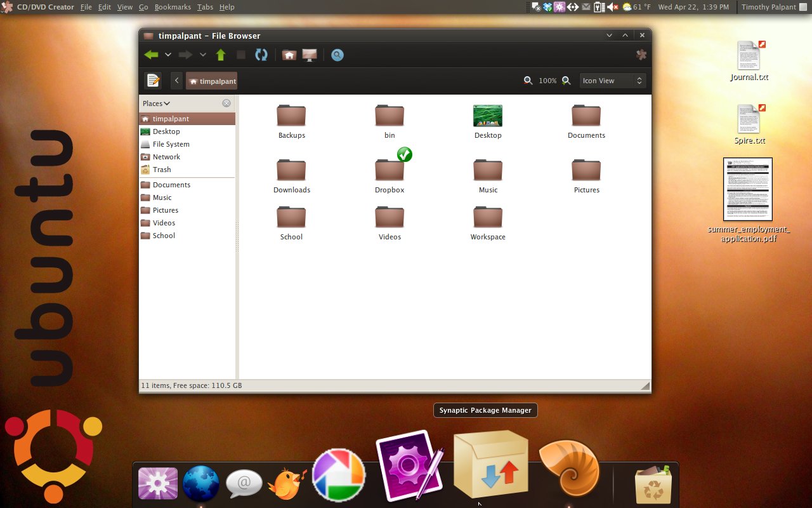
Task: Zoom out the icon view
Action: click(528, 81)
